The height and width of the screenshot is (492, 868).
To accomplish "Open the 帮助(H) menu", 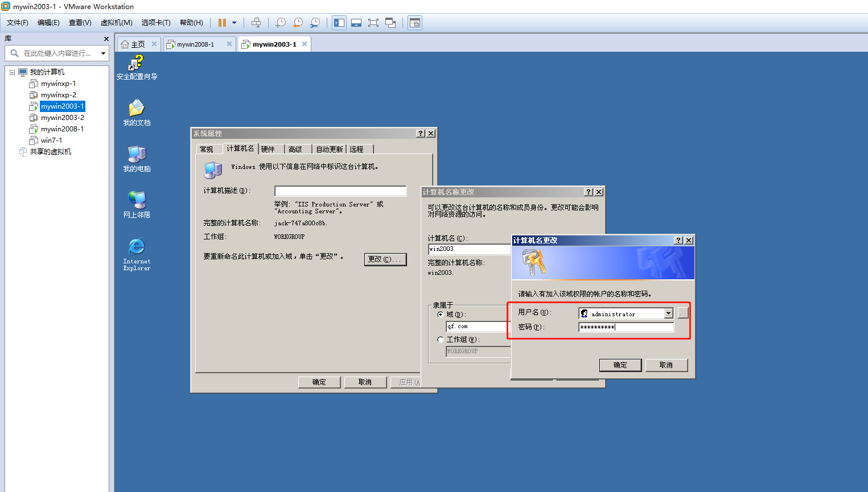I will [191, 23].
